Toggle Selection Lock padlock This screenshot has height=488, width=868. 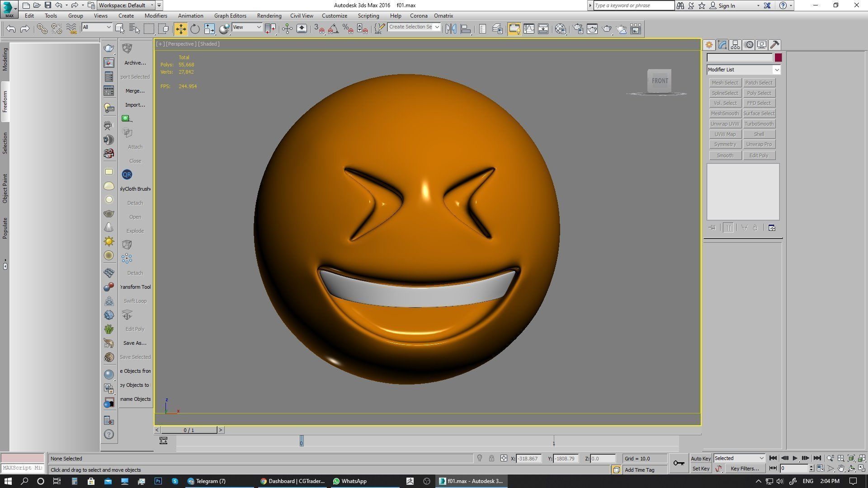click(x=491, y=458)
